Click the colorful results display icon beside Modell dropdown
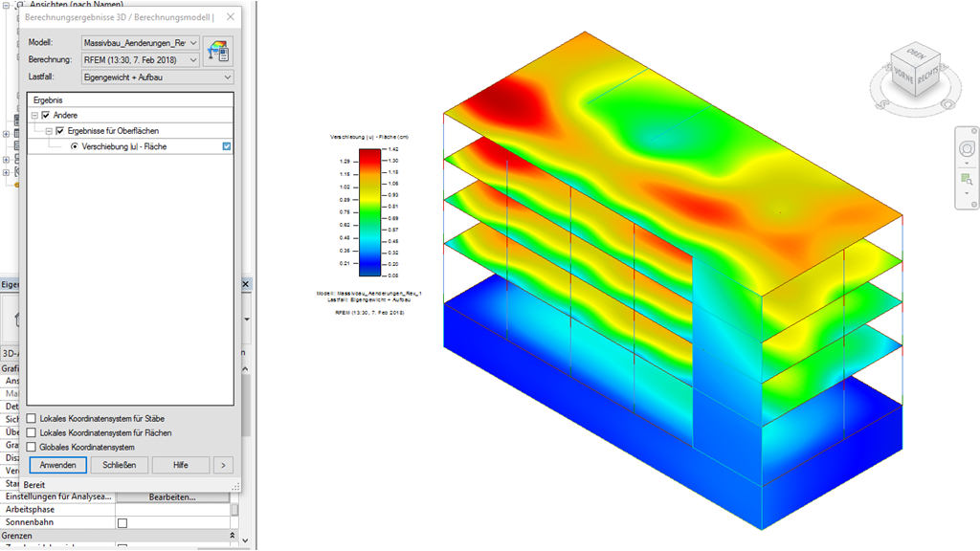The width and height of the screenshot is (980, 551). point(219,51)
